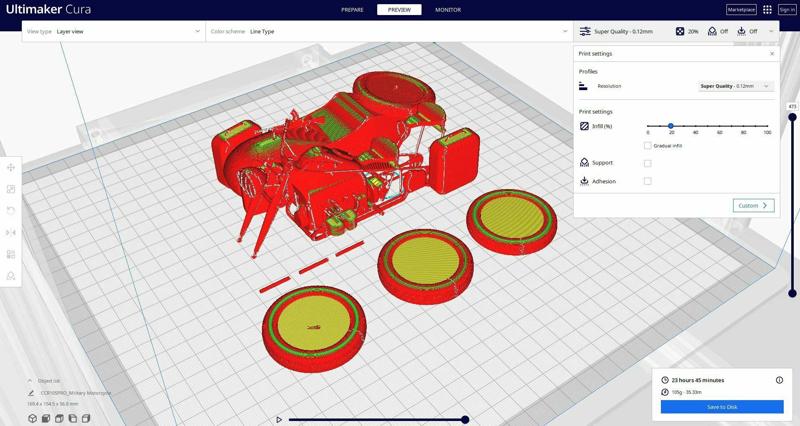The image size is (800, 426).
Task: Click the print settings sliders icon
Action: [585, 32]
